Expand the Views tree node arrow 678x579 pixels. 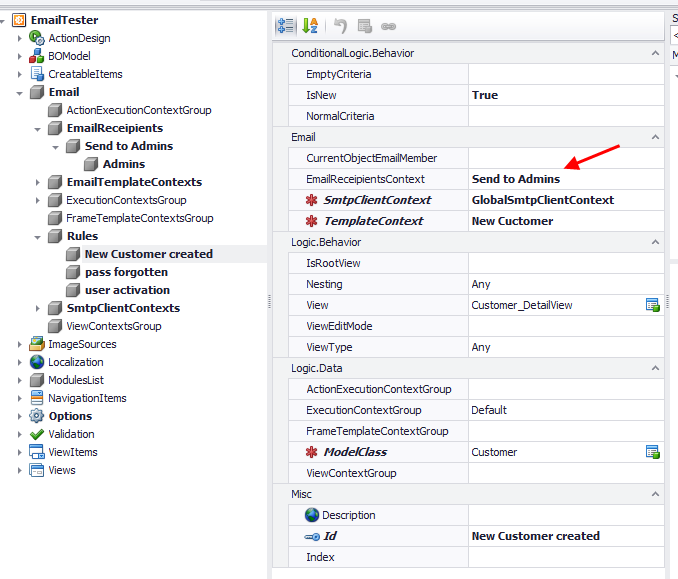(x=19, y=470)
